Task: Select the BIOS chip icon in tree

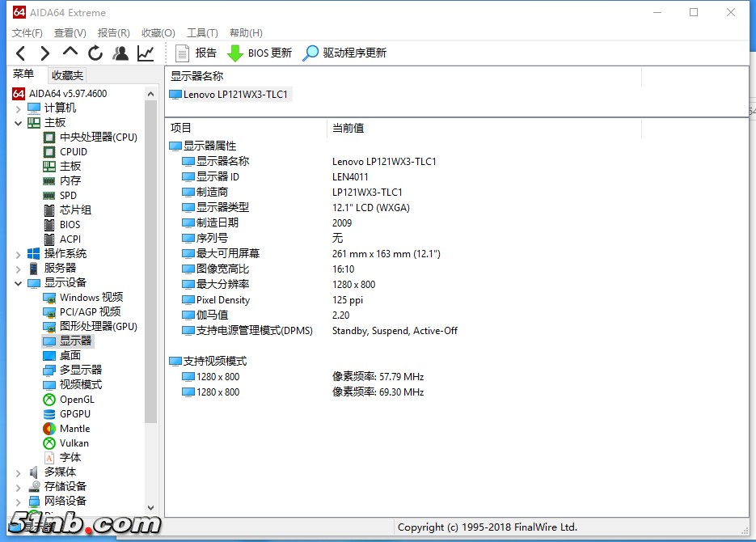Action: pyautogui.click(x=49, y=225)
